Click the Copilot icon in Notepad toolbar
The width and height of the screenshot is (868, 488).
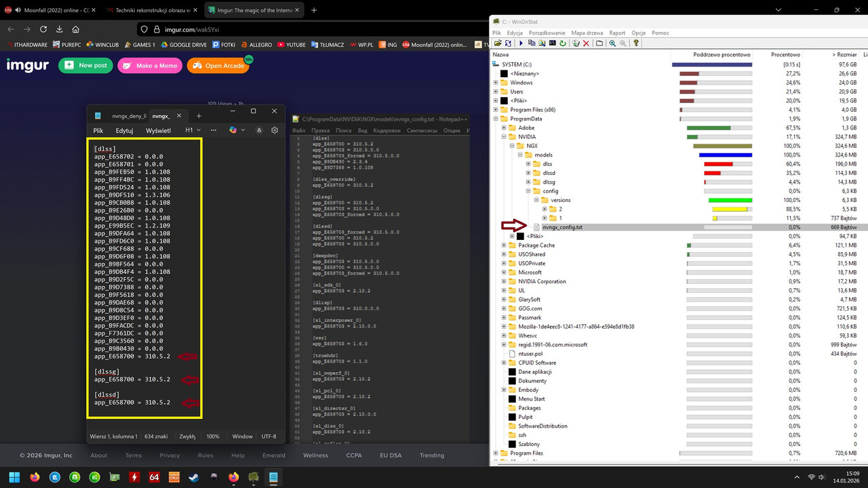[233, 130]
